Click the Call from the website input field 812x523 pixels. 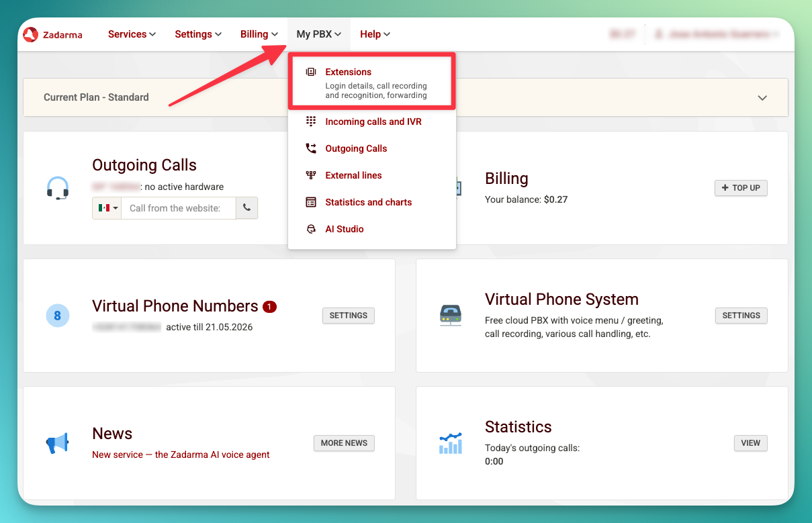(178, 208)
